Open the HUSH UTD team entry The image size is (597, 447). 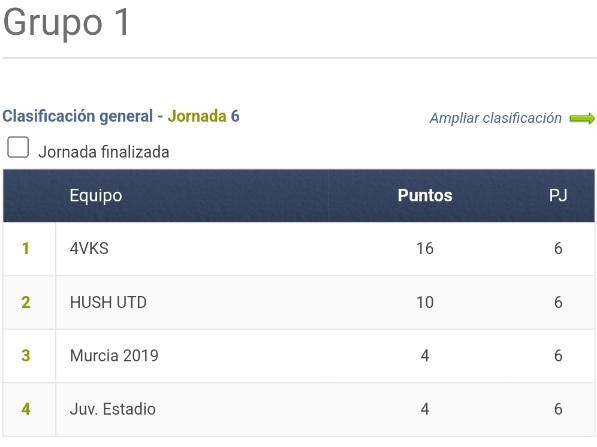click(x=108, y=302)
